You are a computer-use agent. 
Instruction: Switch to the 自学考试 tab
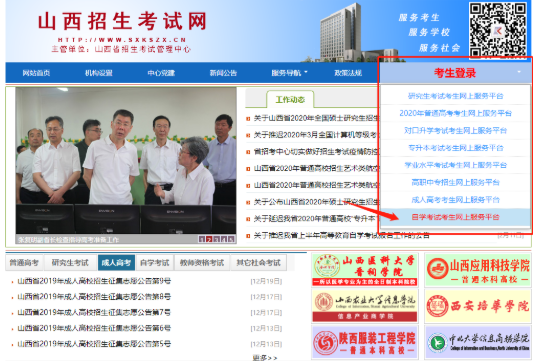point(155,263)
